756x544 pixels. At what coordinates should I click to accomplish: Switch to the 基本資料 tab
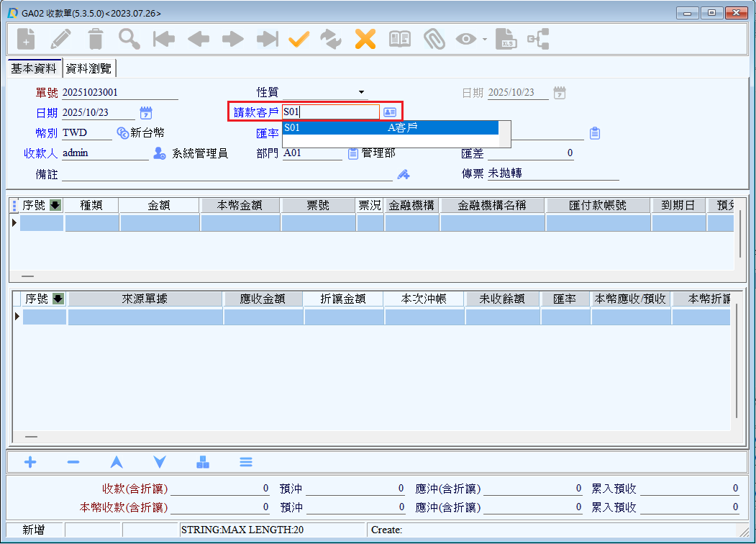pyautogui.click(x=34, y=68)
